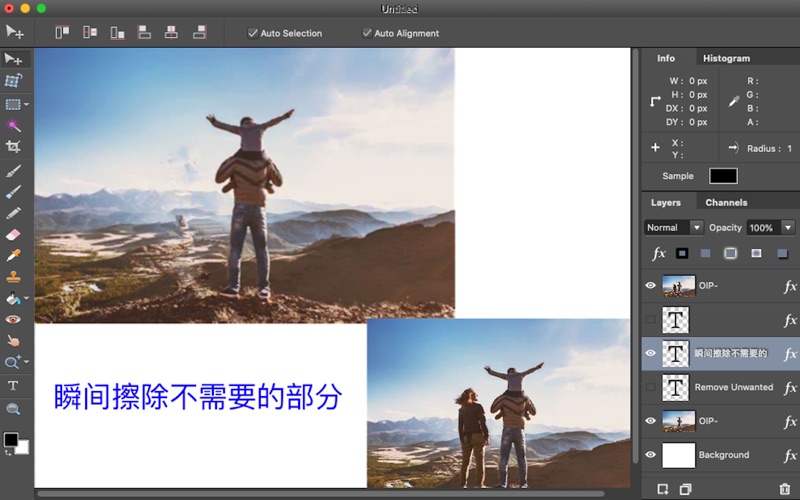
Task: Hide the Background layer
Action: (x=651, y=455)
